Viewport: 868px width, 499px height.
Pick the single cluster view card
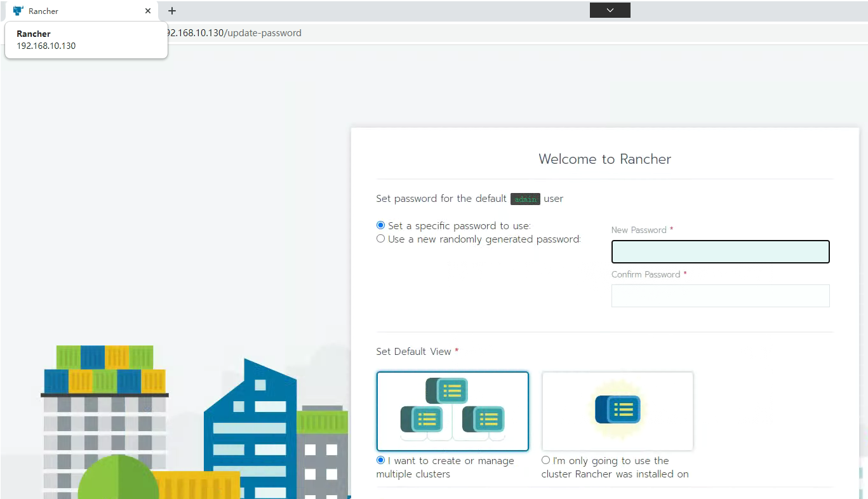click(617, 411)
